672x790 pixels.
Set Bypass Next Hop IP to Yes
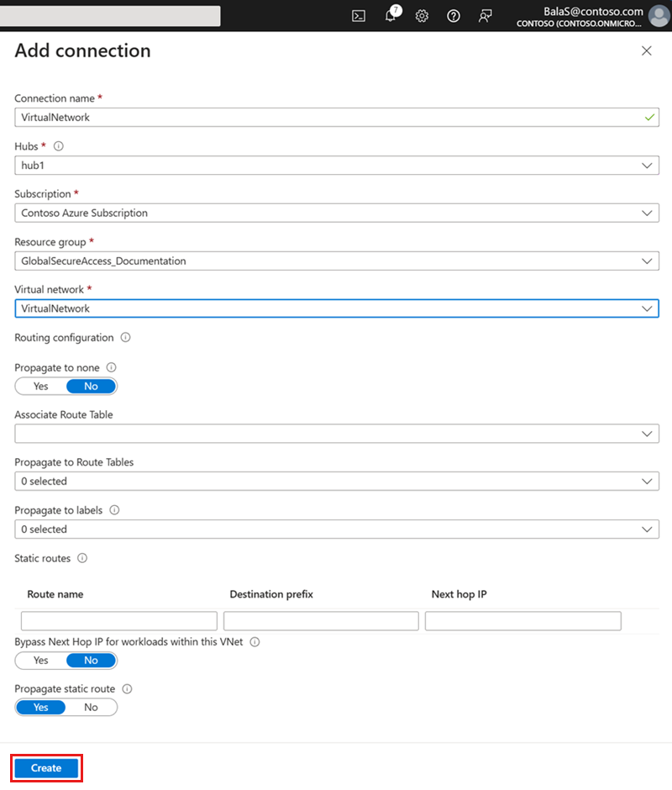pyautogui.click(x=41, y=661)
